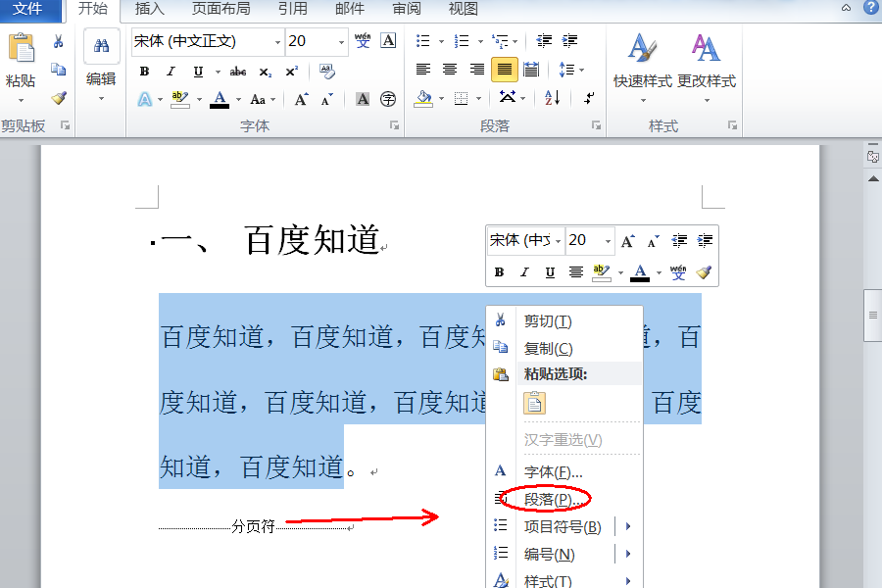Toggle Italic in the ribbon font group
882x588 pixels.
coord(171,72)
